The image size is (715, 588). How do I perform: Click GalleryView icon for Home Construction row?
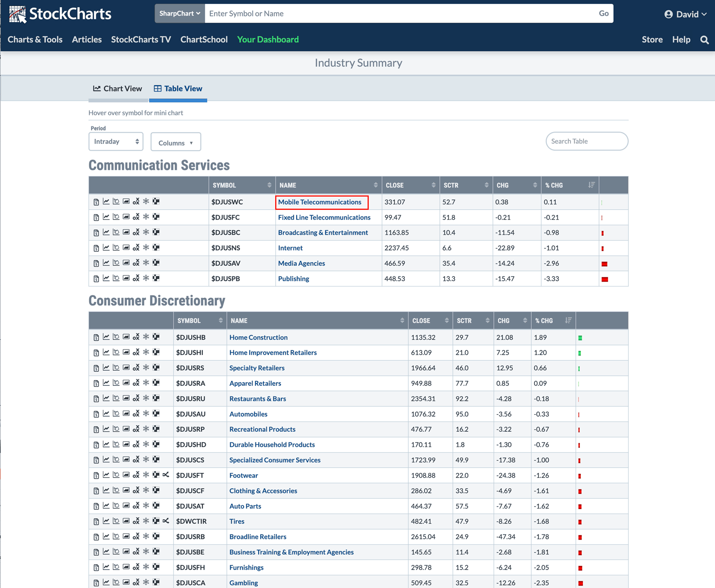126,337
